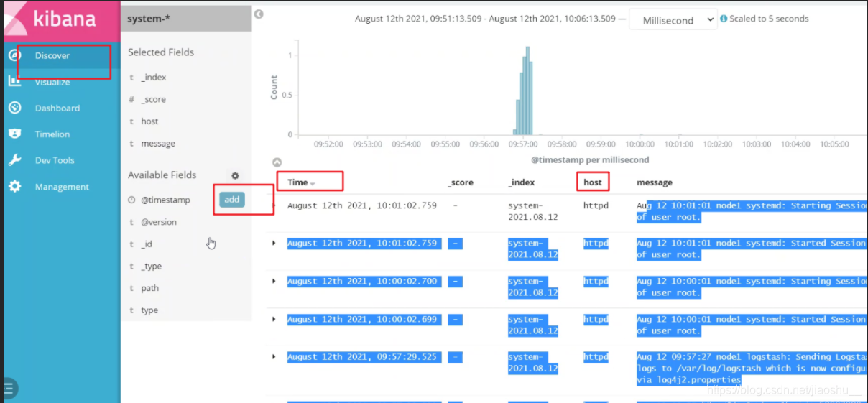The width and height of the screenshot is (868, 403).
Task: Click the Dev Tools wrench icon
Action: [x=14, y=160]
